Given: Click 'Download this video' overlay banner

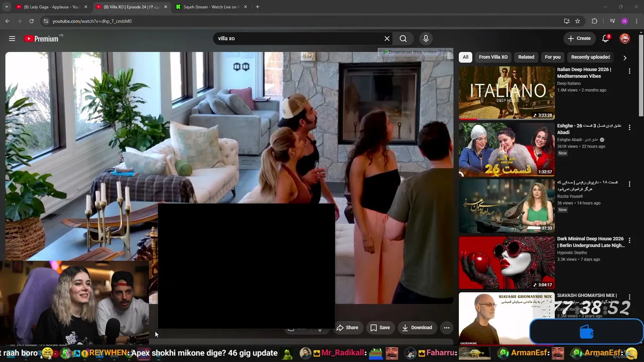Looking at the screenshot, I should click(x=410, y=52).
